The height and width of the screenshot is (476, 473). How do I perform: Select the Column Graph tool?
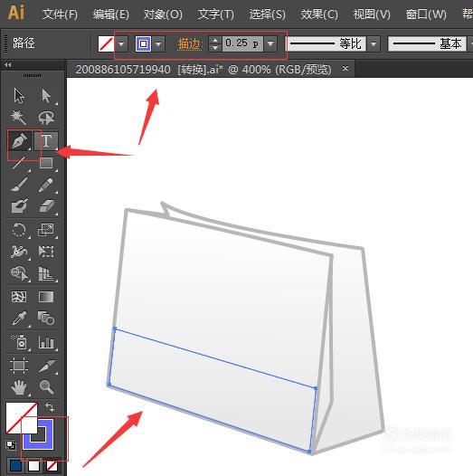click(x=47, y=342)
